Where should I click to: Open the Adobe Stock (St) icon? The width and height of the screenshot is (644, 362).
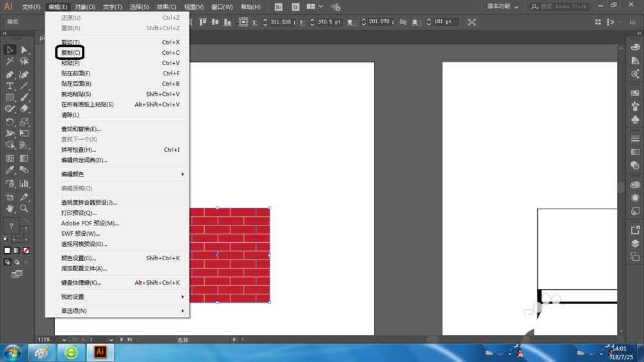click(295, 6)
